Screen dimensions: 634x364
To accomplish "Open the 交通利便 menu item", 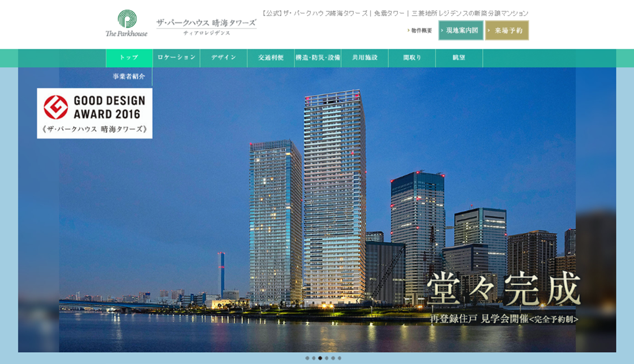I will 271,58.
